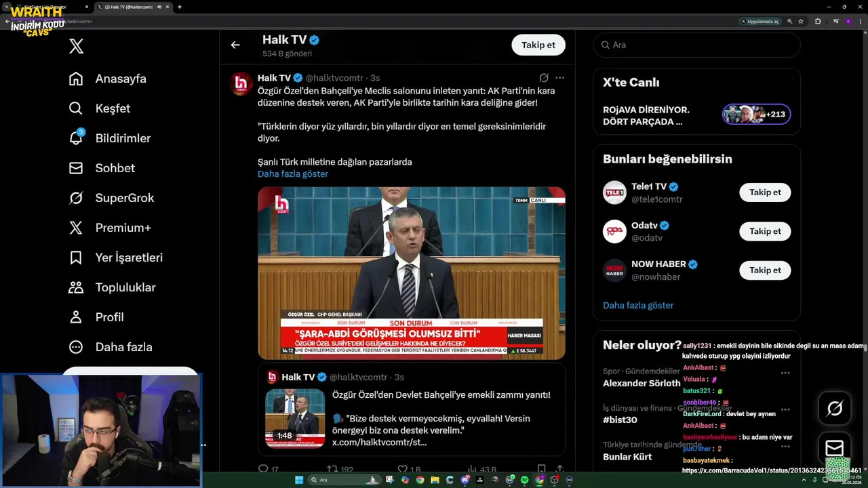
Task: Go back with the arrow beside Halk TV
Action: [x=235, y=45]
